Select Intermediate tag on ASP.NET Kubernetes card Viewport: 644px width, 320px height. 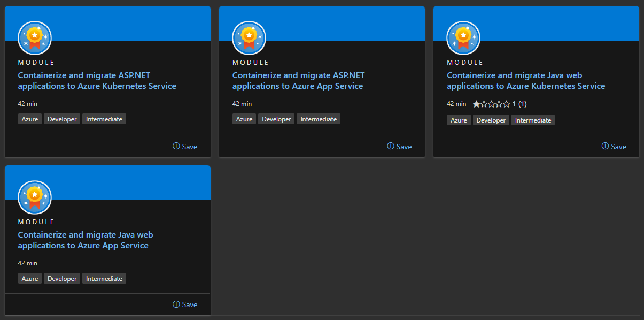click(104, 119)
